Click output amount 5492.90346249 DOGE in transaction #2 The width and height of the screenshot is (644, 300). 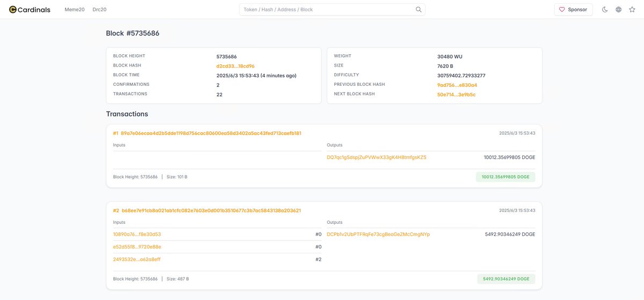click(x=510, y=234)
